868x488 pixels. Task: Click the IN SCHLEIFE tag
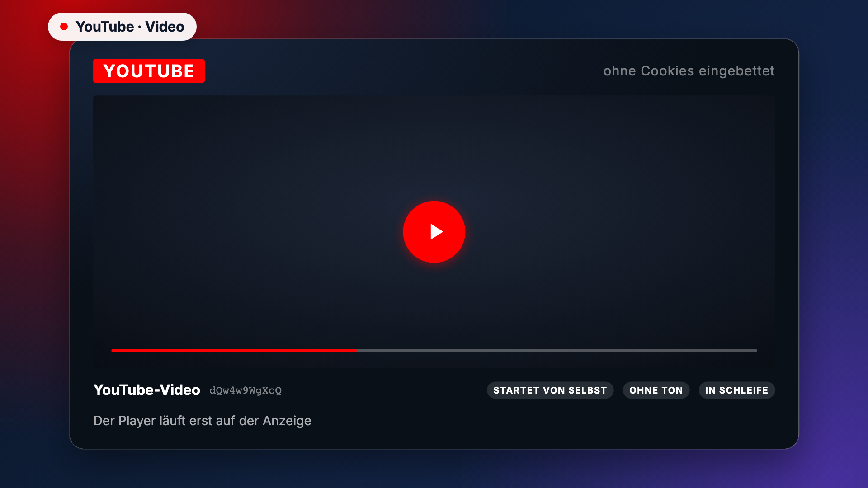pyautogui.click(x=737, y=390)
